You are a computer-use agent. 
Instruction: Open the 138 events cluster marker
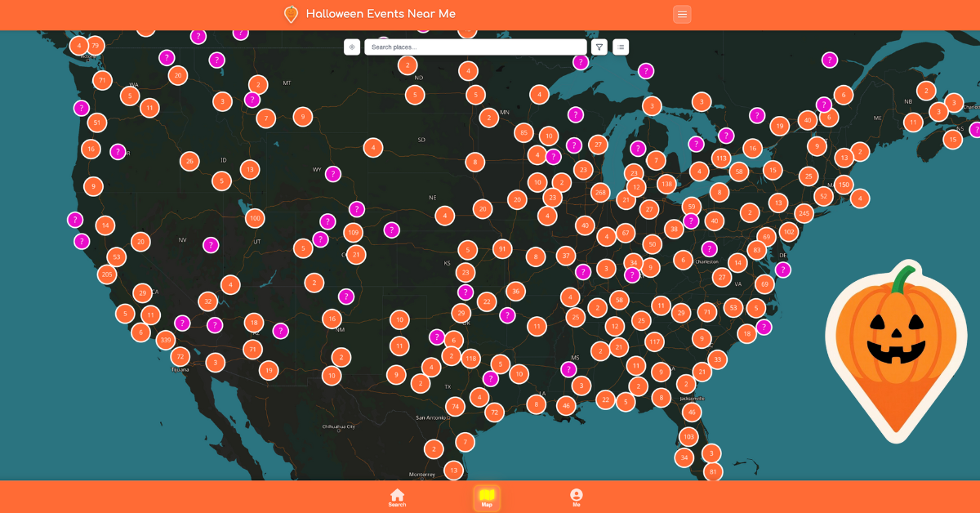point(666,184)
